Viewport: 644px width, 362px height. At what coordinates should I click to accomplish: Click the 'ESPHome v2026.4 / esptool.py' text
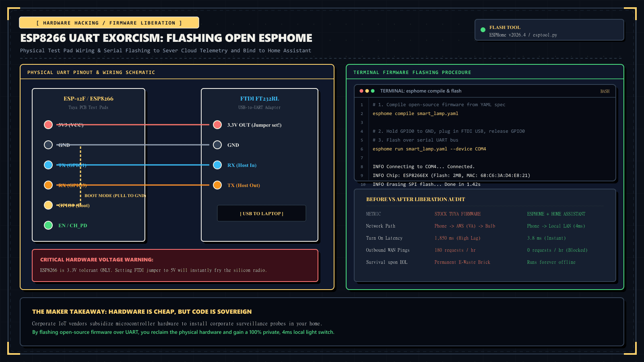tap(523, 35)
